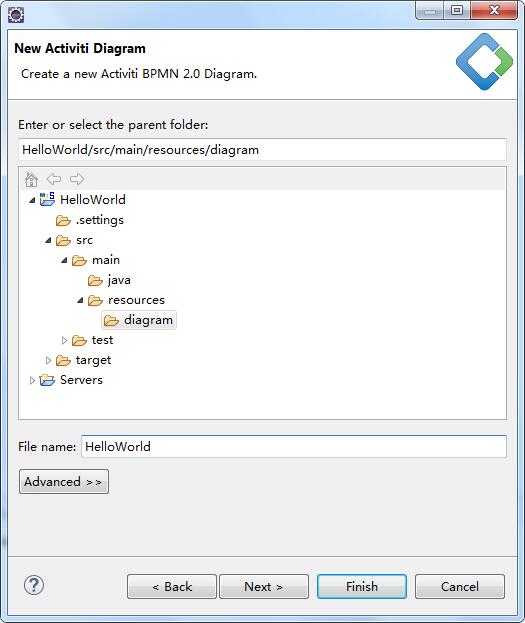This screenshot has height=623, width=525.
Task: Select the diagram folder in tree
Action: pyautogui.click(x=139, y=320)
